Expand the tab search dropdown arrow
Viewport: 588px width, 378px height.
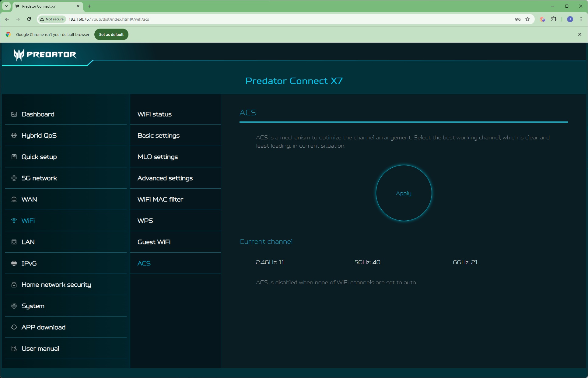click(x=6, y=6)
